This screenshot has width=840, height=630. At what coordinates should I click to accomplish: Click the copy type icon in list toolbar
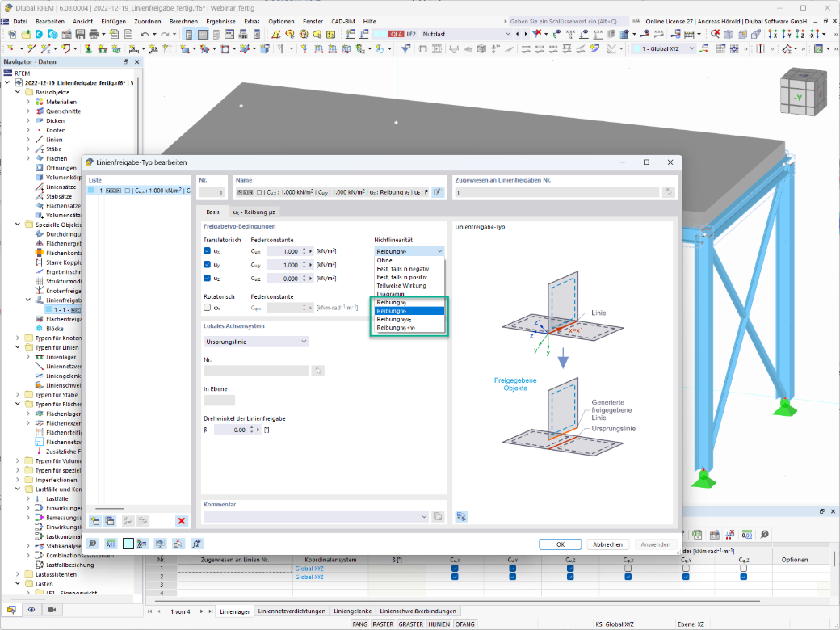point(110,521)
